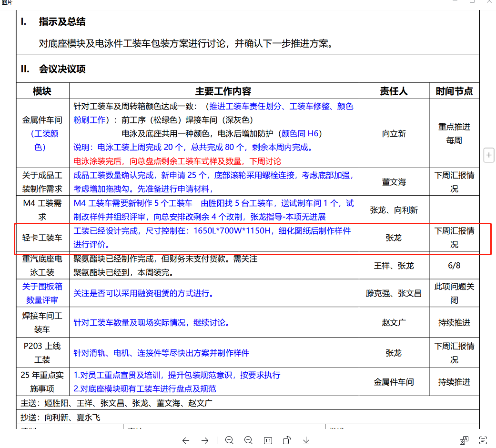Open the translate image text tool
496x448 pixels.
[x=464, y=440]
